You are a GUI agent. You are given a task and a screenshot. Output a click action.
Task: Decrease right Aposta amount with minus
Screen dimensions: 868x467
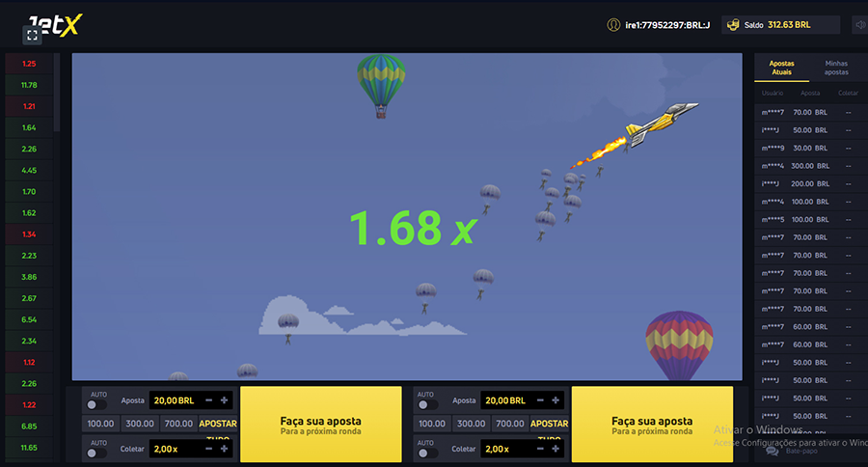[541, 400]
